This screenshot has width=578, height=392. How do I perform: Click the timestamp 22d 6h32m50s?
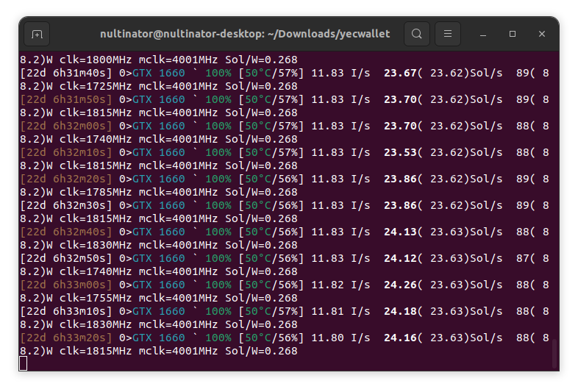click(66, 258)
